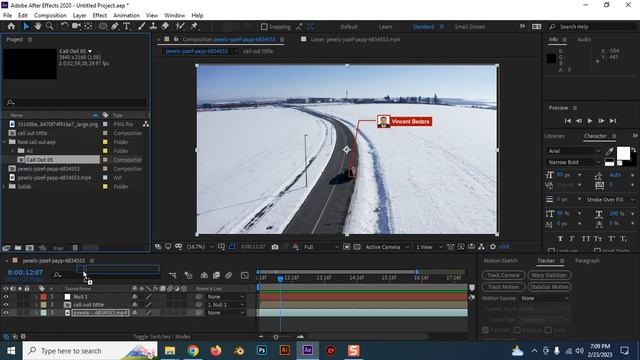Screen dimensions: 640x360
Task: Select the Zoom magnifier tool
Action: [x=50, y=27]
